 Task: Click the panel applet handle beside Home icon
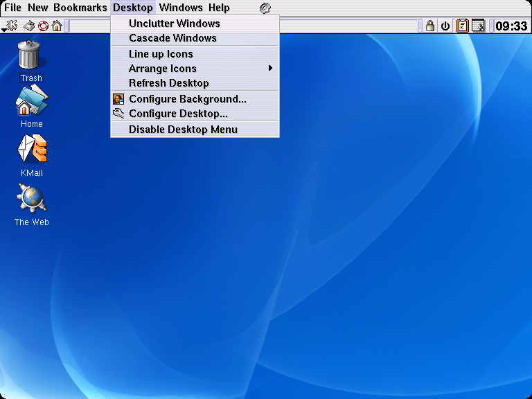point(67,26)
